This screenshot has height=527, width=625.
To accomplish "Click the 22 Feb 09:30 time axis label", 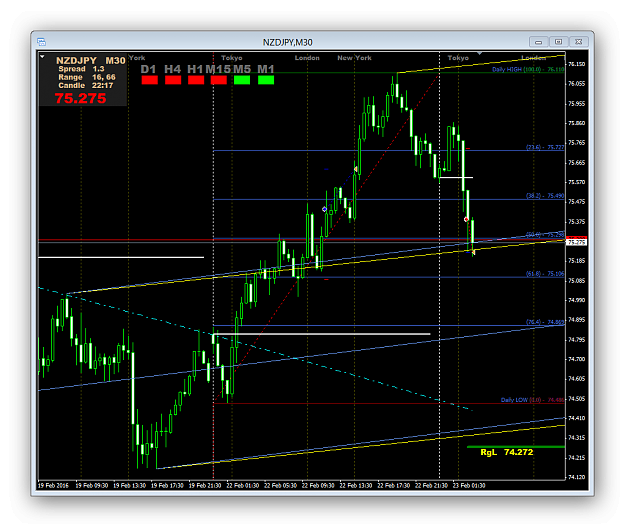I will click(318, 486).
